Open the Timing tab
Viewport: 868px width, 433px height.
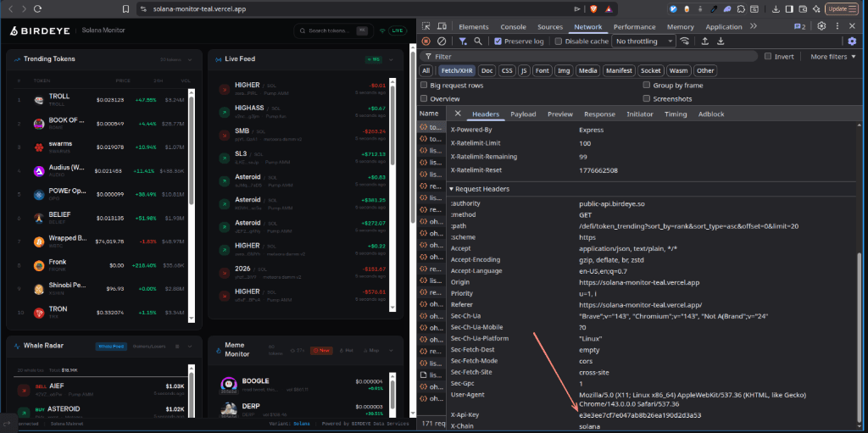pos(676,114)
